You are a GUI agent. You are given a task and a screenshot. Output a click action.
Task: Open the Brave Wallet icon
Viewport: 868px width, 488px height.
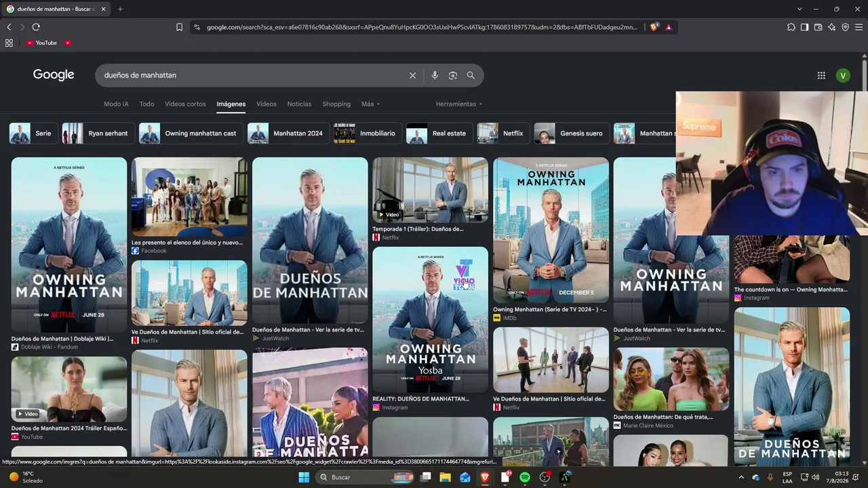click(x=818, y=27)
